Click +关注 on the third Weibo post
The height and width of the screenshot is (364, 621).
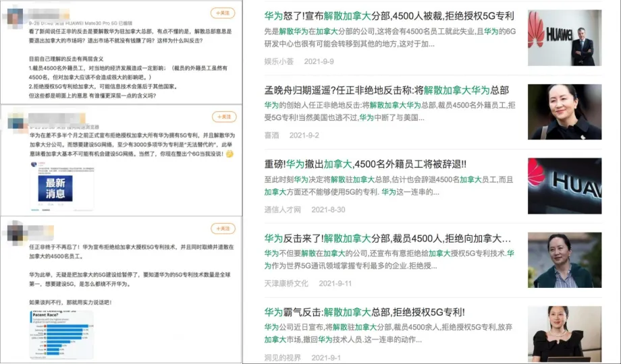223,229
